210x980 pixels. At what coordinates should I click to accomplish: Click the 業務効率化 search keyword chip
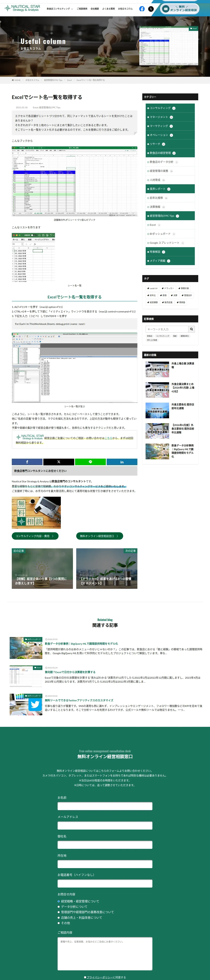click(184, 336)
